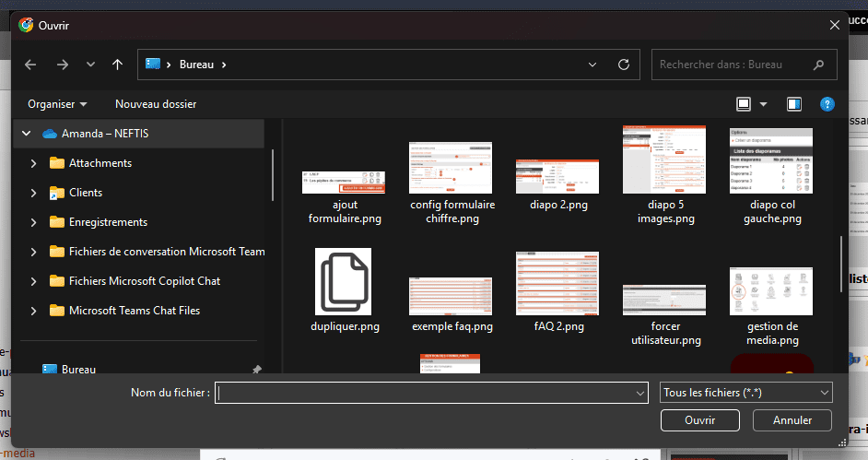Click the forward navigation arrow
The width and height of the screenshot is (868, 460).
(62, 65)
